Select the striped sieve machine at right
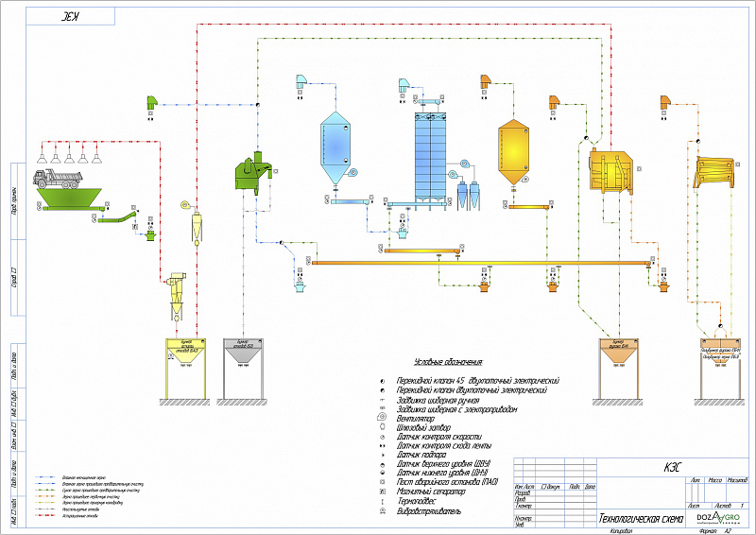The height and width of the screenshot is (535, 756). pyautogui.click(x=715, y=172)
